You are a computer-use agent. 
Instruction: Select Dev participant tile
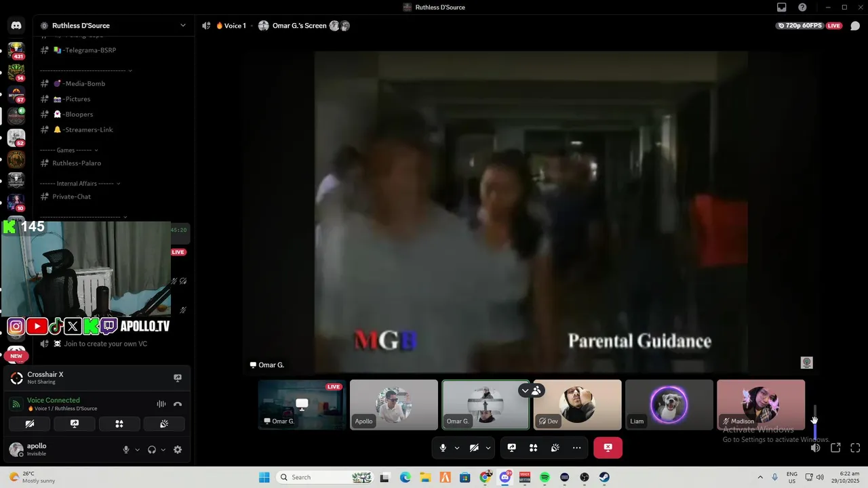click(x=578, y=405)
